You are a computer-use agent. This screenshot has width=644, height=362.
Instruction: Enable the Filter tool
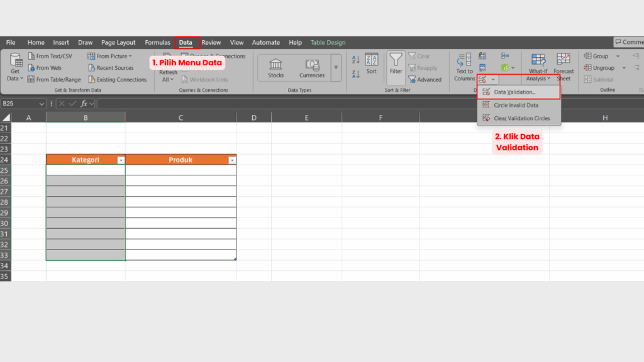(396, 66)
